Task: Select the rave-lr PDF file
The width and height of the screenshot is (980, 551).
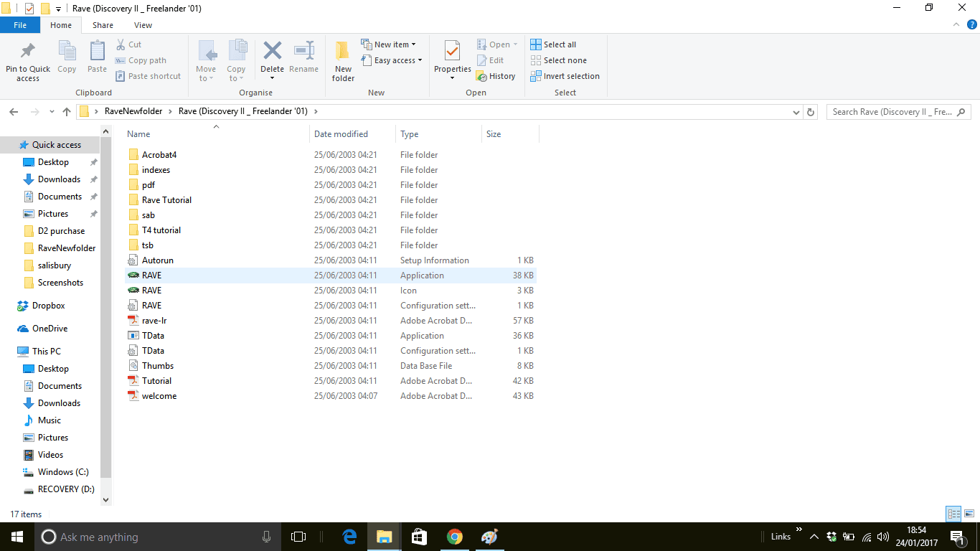Action: (x=154, y=321)
